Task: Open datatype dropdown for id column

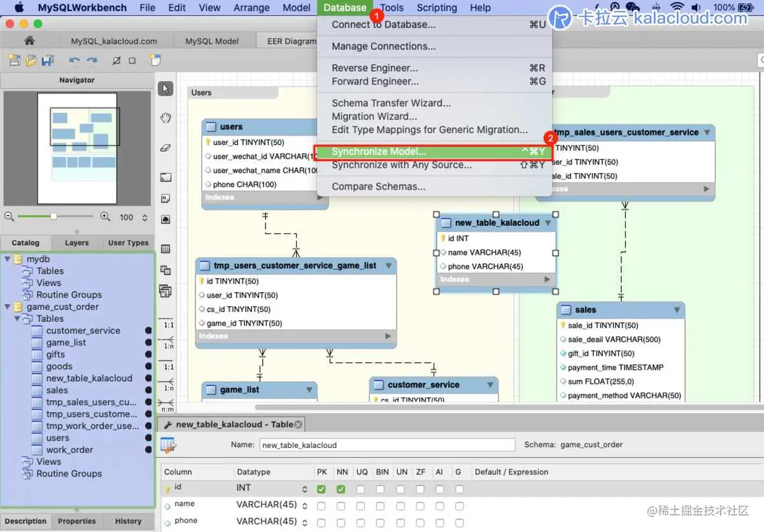Action: [304, 489]
